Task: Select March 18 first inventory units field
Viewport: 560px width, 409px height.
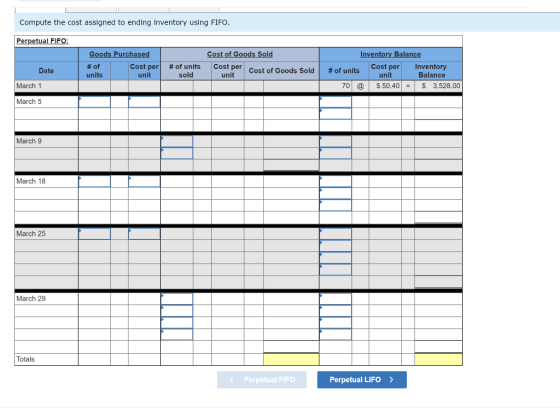Action: pyautogui.click(x=335, y=181)
